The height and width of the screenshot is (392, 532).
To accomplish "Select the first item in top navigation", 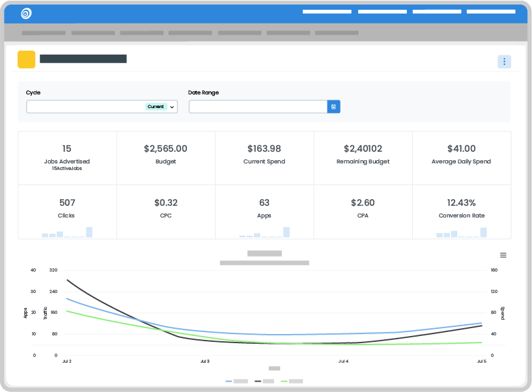I will click(x=327, y=12).
